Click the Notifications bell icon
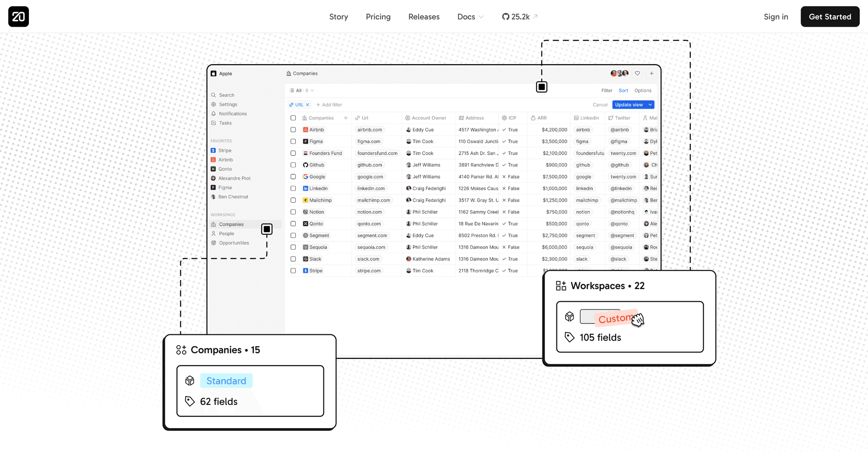 [x=213, y=114]
